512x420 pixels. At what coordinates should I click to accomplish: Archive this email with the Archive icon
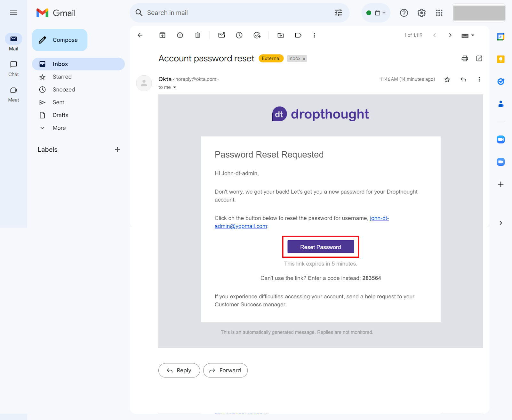[x=162, y=35]
